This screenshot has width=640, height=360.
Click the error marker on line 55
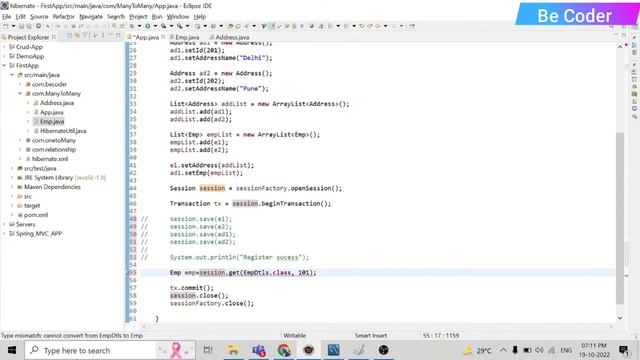(127, 273)
